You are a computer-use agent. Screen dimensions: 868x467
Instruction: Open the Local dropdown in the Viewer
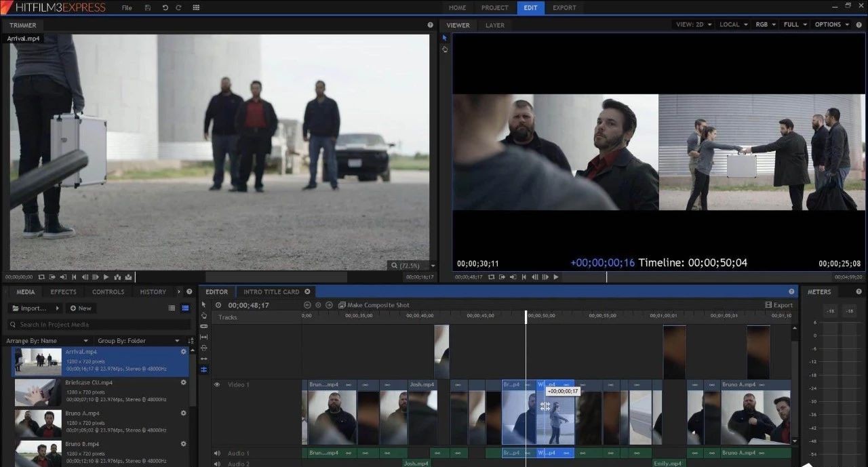pos(734,24)
